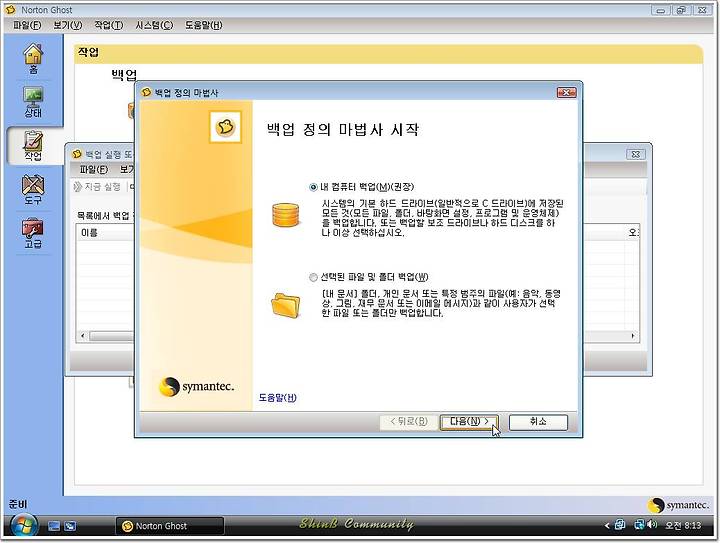Open the 홈 (Home) sidebar icon
The width and height of the screenshot is (720, 543).
(x=33, y=59)
